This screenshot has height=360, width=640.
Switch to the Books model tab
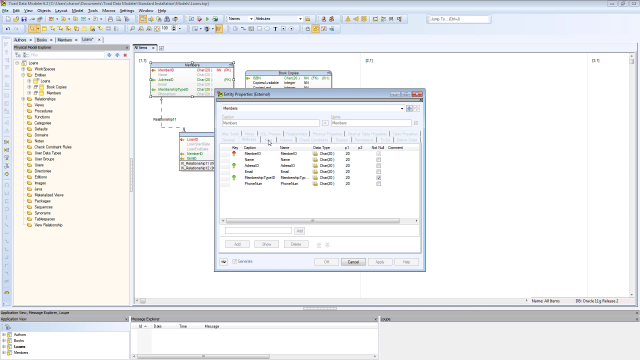coord(42,40)
